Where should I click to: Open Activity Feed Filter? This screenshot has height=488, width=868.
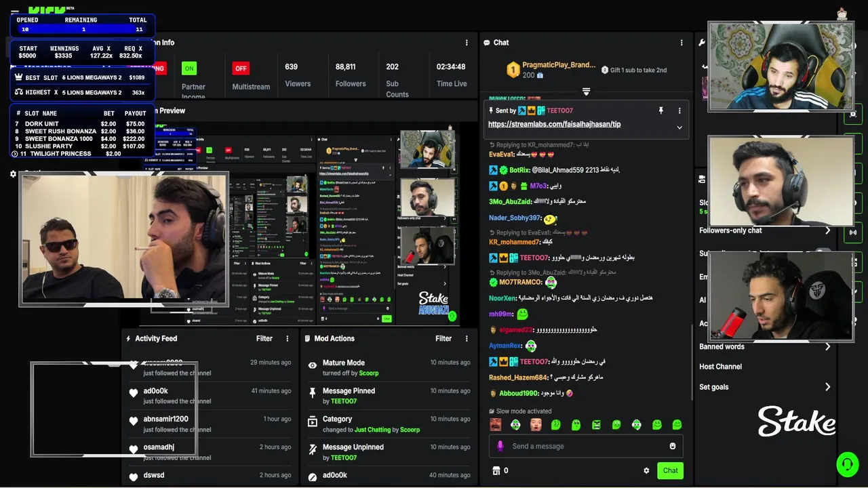264,338
